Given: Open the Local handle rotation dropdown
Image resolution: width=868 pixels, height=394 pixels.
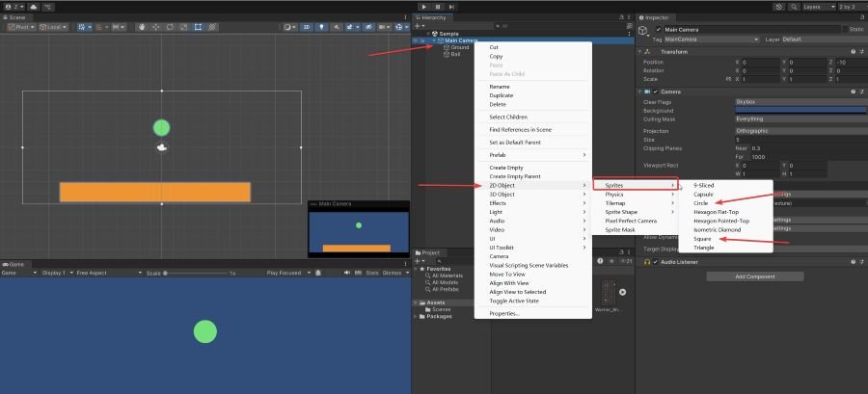Looking at the screenshot, I should [54, 27].
